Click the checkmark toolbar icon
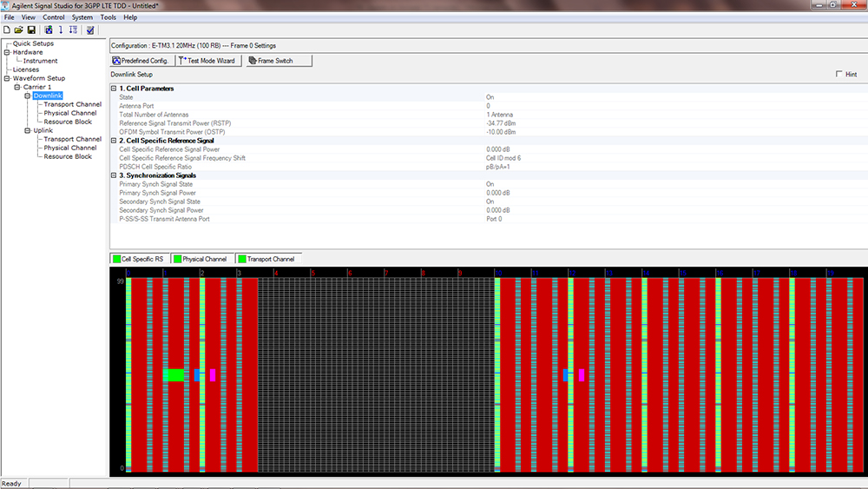Image resolution: width=868 pixels, height=489 pixels. pos(90,30)
